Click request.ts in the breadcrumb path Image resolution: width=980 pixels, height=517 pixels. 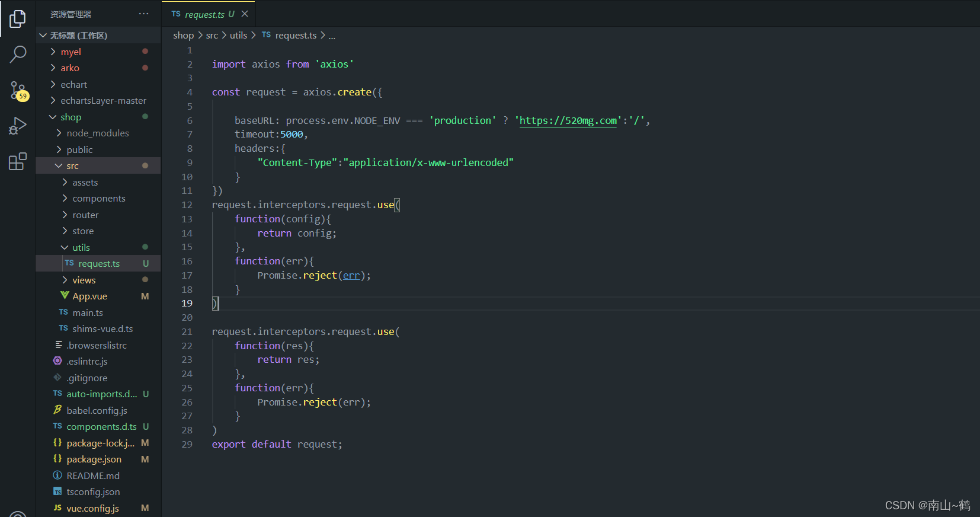point(296,36)
